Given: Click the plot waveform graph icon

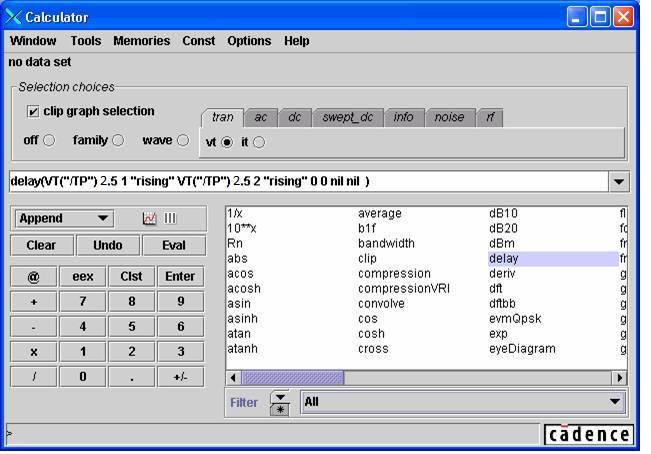Looking at the screenshot, I should [x=150, y=218].
